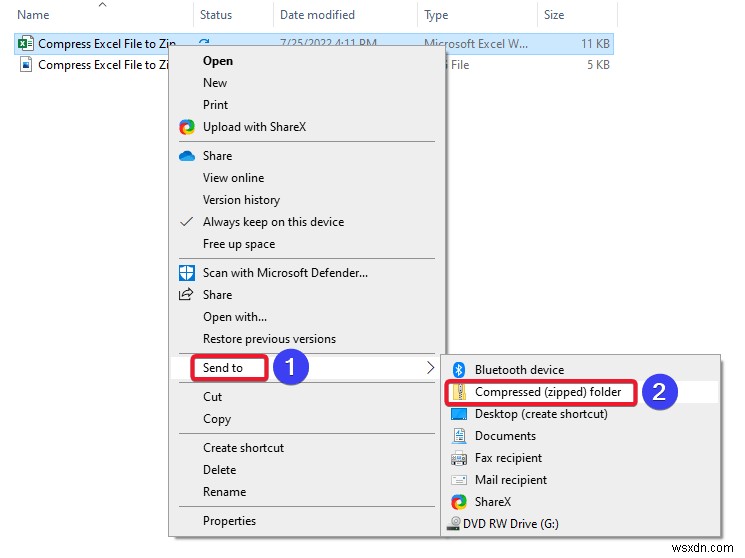The width and height of the screenshot is (745, 558).
Task: Click the Excel file icon in first row
Action: pos(26,44)
